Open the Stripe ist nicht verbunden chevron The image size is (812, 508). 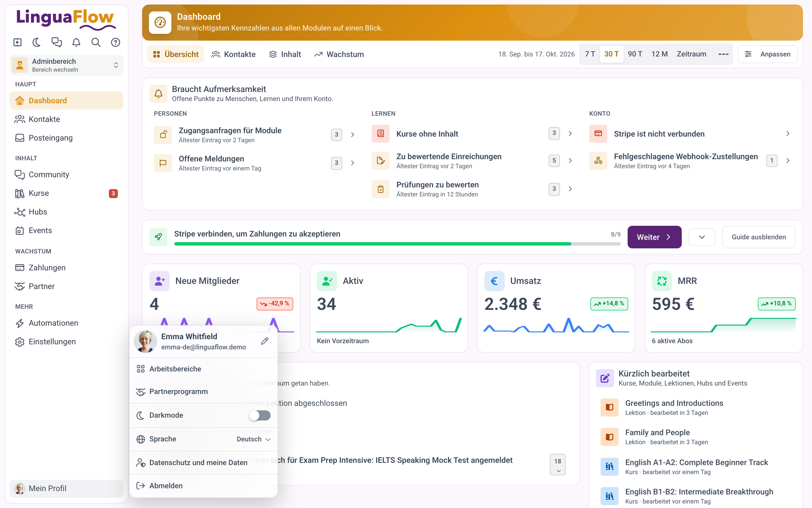787,134
